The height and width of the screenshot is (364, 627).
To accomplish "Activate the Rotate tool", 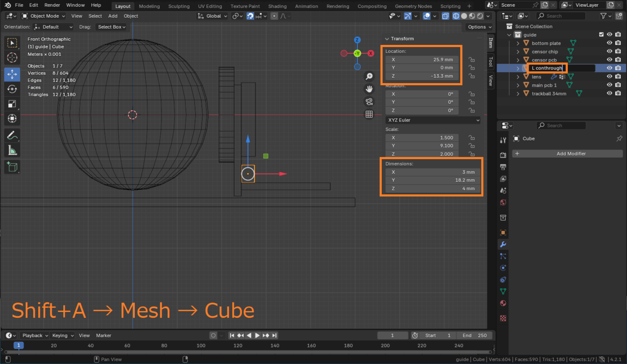I will click(x=12, y=89).
